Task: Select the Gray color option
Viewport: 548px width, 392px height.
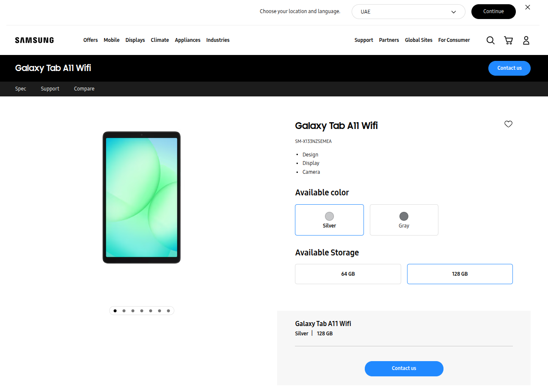Action: click(404, 220)
